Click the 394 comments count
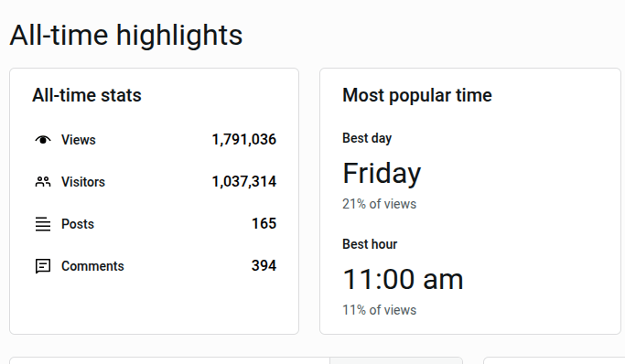The height and width of the screenshot is (364, 625). [x=264, y=266]
